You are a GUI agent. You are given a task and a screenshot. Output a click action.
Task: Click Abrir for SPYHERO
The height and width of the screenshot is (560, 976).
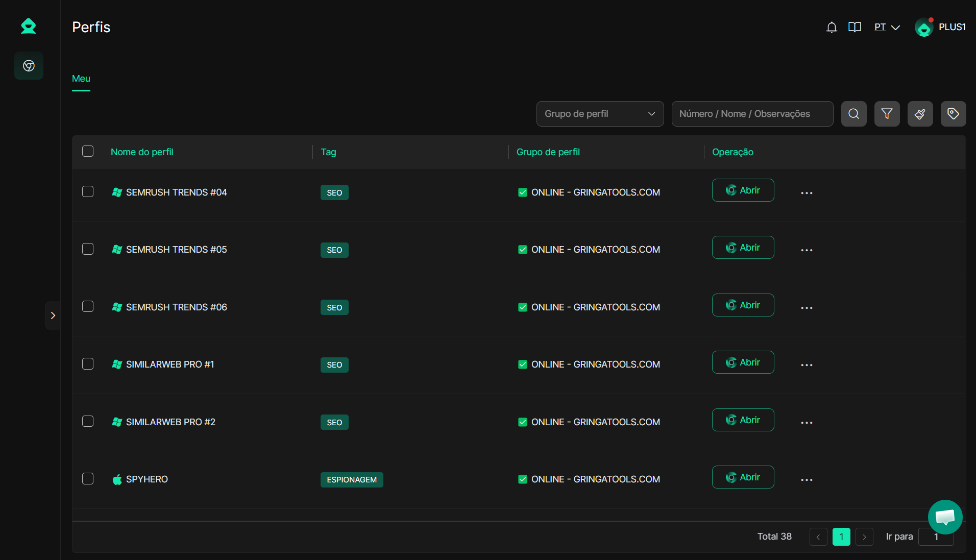coord(743,477)
